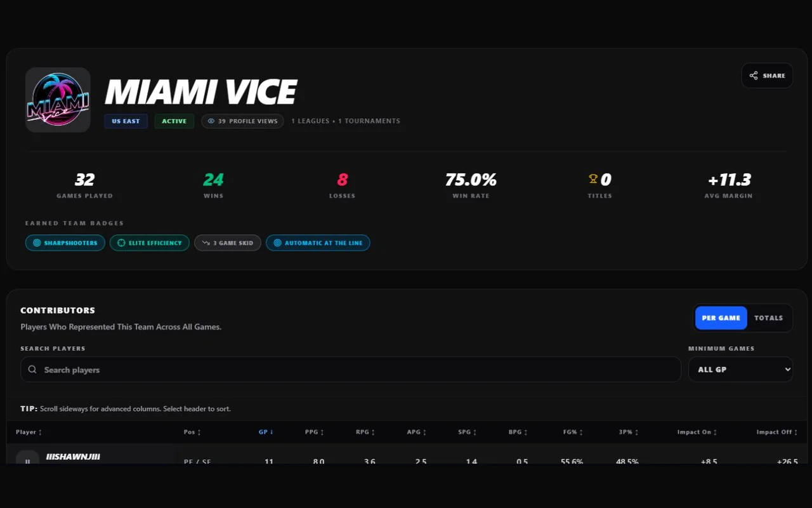Sort table by BPG header

click(x=518, y=432)
